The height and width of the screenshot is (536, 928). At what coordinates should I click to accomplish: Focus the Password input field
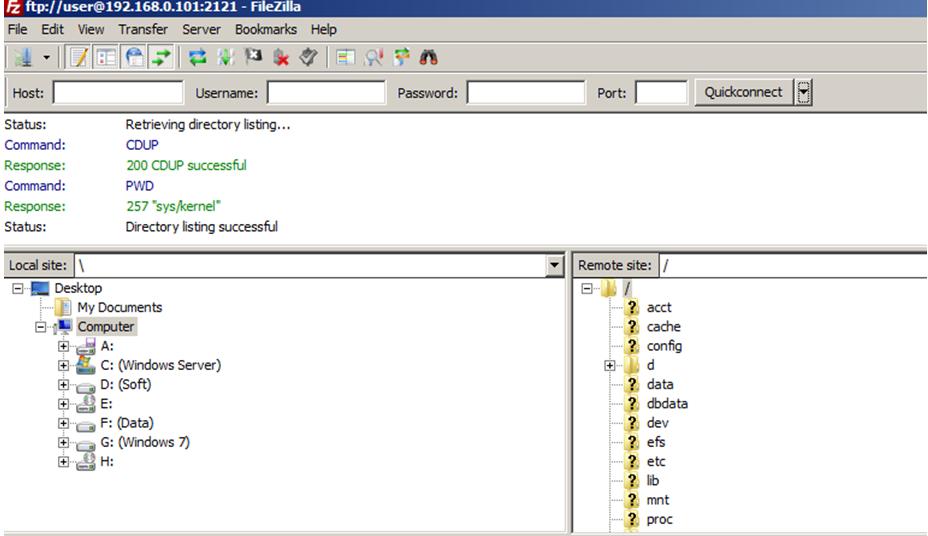(526, 93)
